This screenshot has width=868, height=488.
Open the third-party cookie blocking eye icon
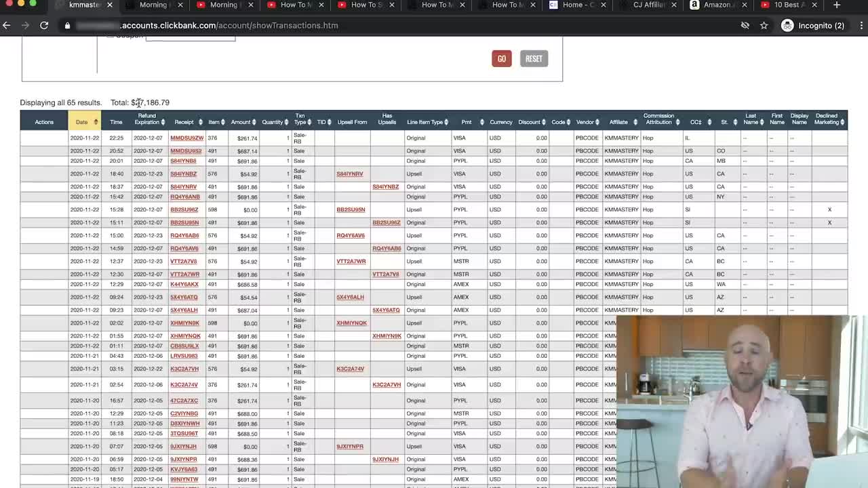coord(745,25)
